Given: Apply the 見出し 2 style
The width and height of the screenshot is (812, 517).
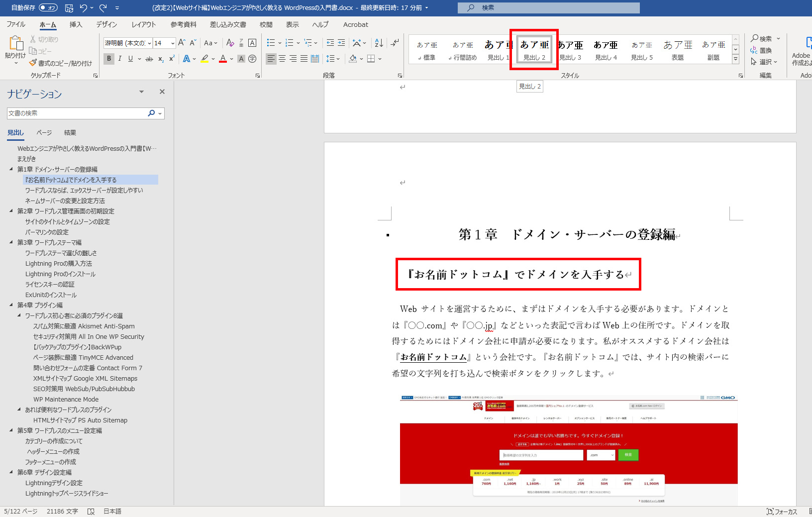Looking at the screenshot, I should coord(534,49).
